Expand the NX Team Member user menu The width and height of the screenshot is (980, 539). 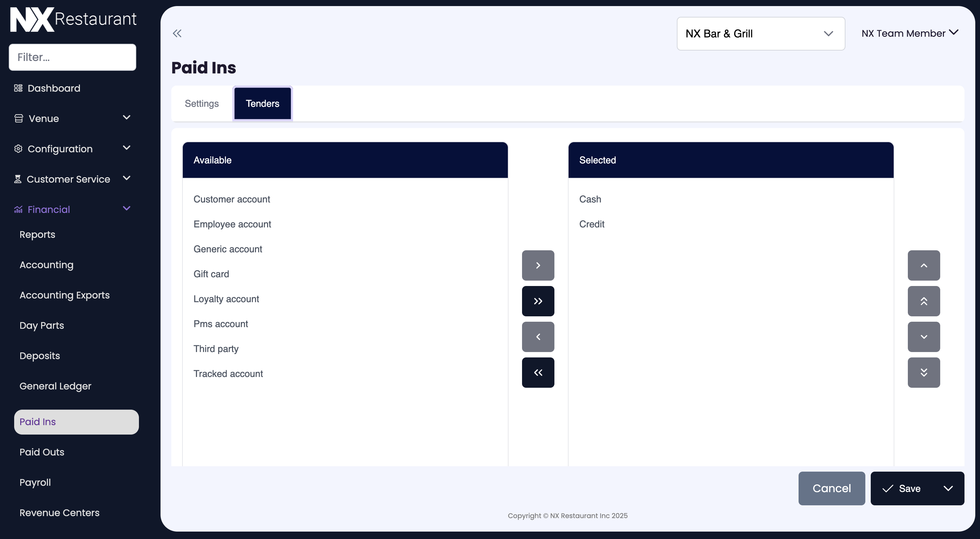909,33
